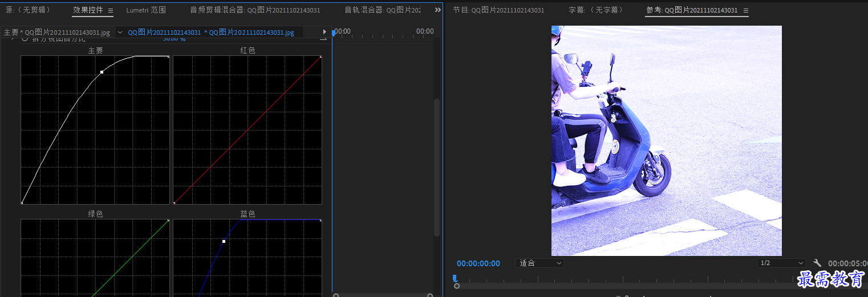
Task: Click the 50.00 % split view value
Action: pyautogui.click(x=174, y=39)
